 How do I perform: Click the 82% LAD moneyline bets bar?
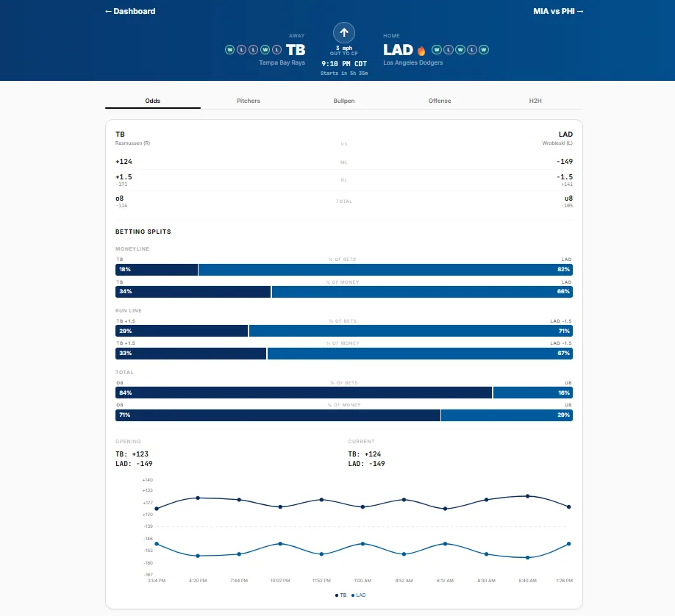point(385,270)
